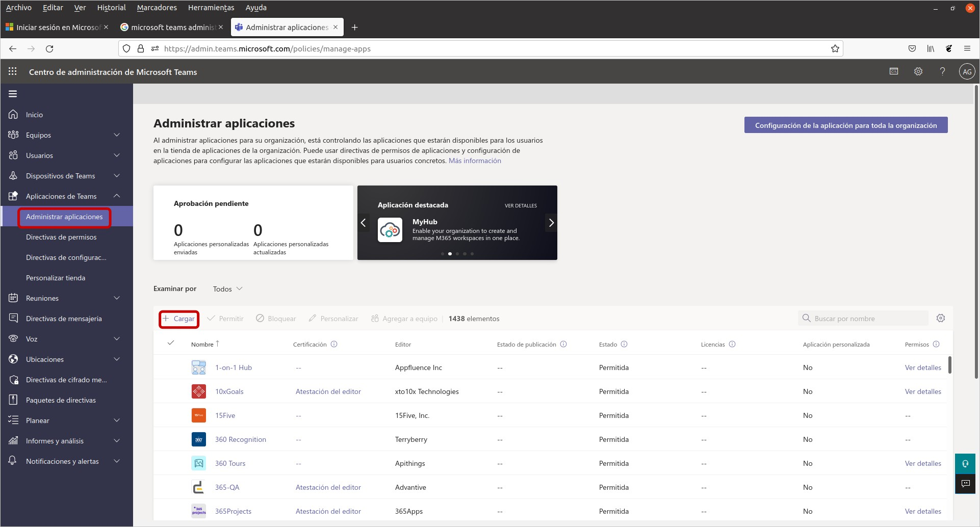
Task: Follow the Más información link
Action: pos(475,161)
